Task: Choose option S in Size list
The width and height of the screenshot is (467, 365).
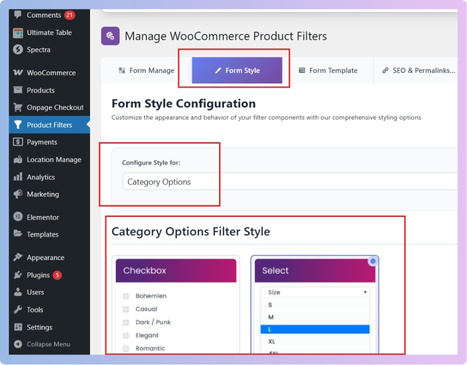Action: click(315, 305)
